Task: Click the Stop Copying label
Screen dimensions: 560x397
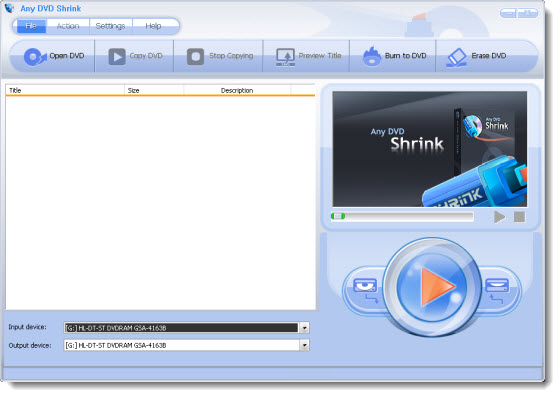Action: pos(231,56)
